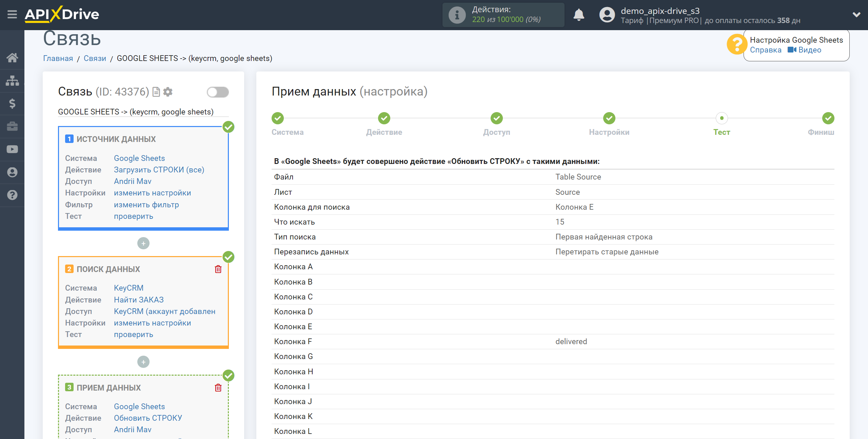Open the Справка link
Viewport: 868px width, 439px height.
click(766, 50)
